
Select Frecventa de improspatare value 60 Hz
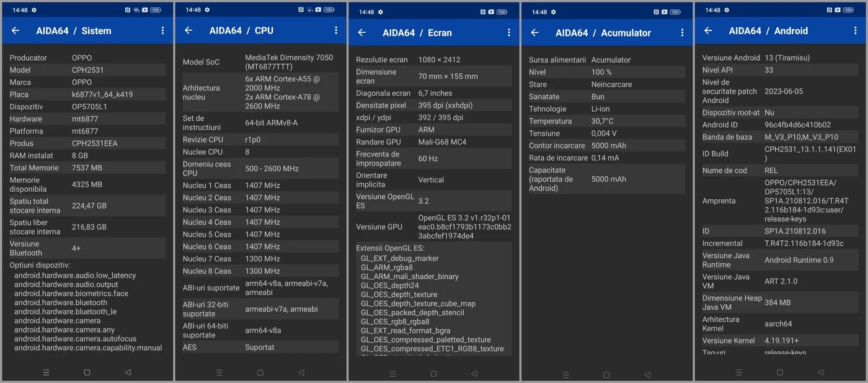tap(428, 159)
